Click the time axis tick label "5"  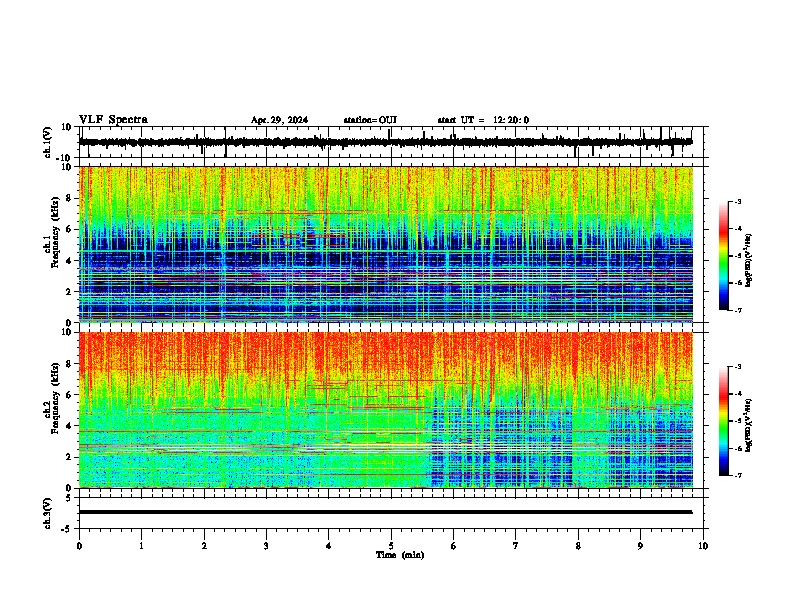click(x=391, y=546)
